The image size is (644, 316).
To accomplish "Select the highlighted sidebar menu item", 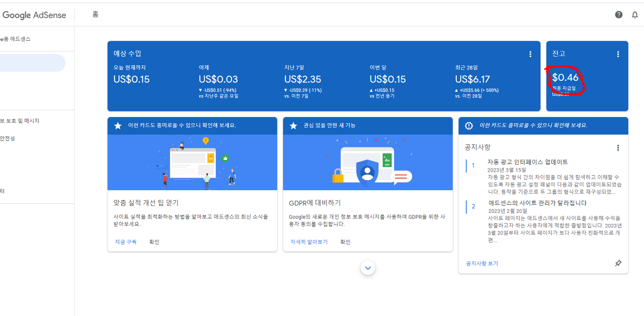I will coord(33,63).
